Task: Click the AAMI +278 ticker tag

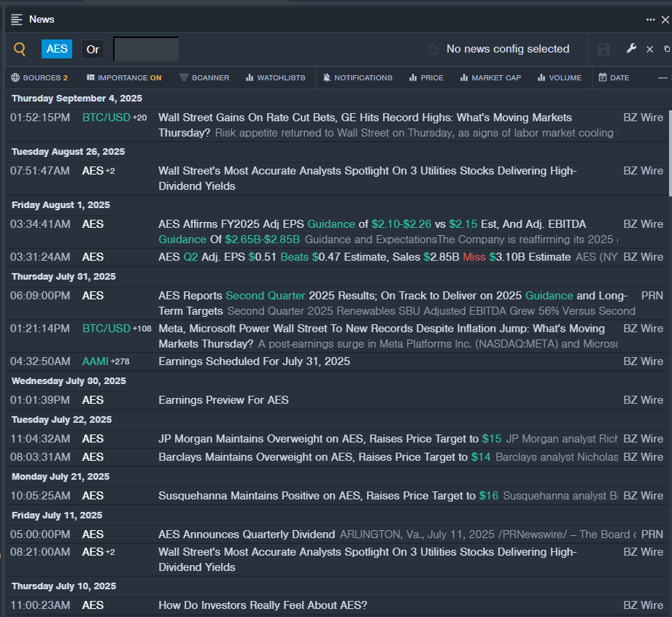Action: pyautogui.click(x=106, y=361)
